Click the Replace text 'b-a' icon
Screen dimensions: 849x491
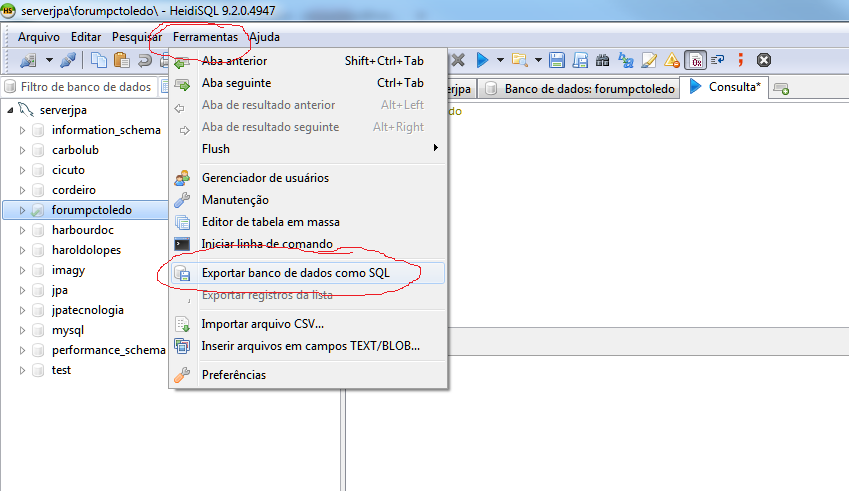point(625,60)
